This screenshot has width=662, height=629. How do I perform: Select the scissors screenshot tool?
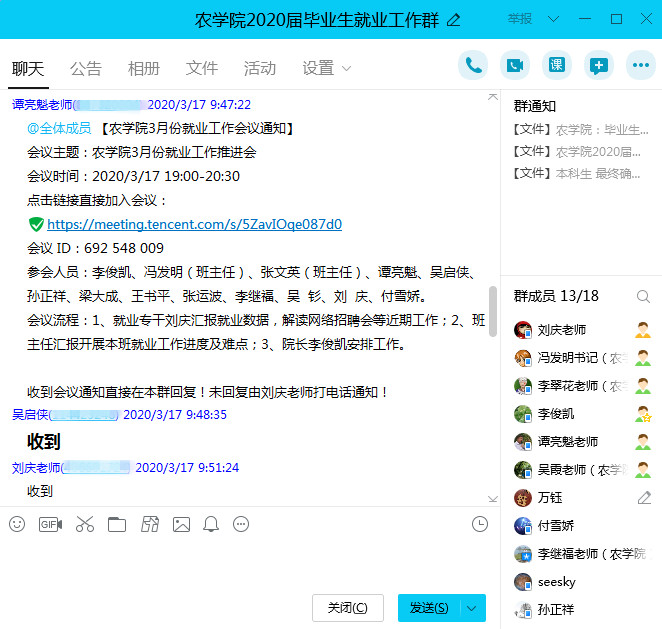pos(84,524)
